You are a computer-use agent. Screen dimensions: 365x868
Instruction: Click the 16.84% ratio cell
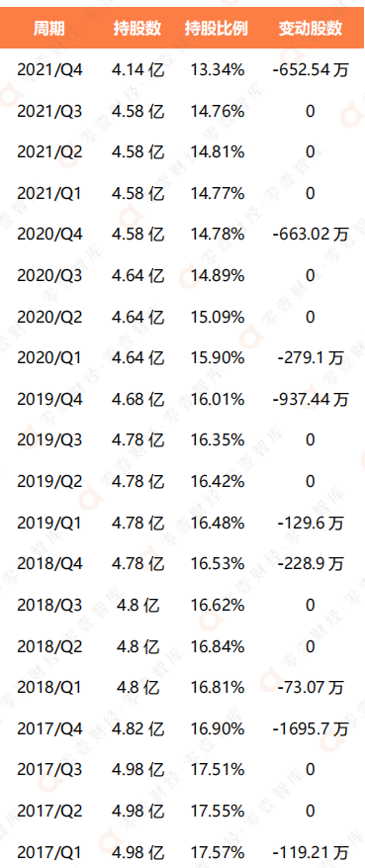218,646
